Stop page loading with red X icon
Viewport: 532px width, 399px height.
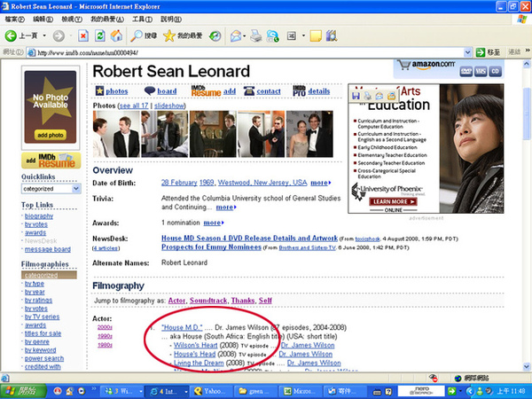click(83, 35)
